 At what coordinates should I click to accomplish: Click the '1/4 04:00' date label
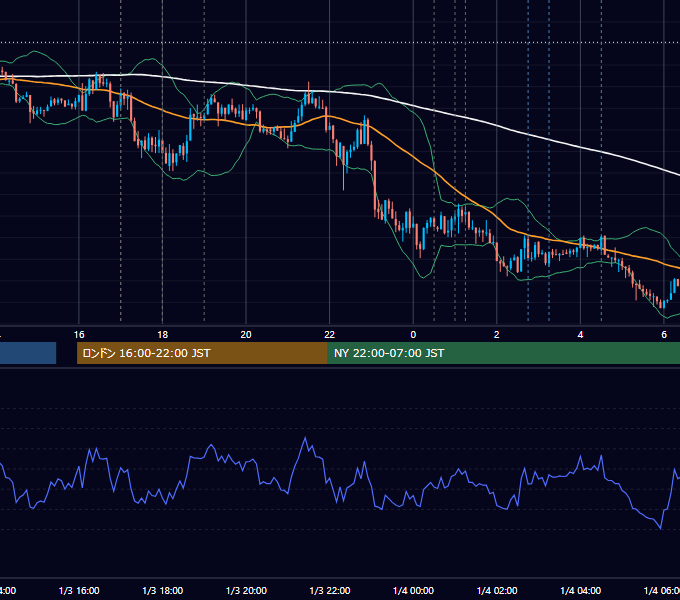coord(581,591)
